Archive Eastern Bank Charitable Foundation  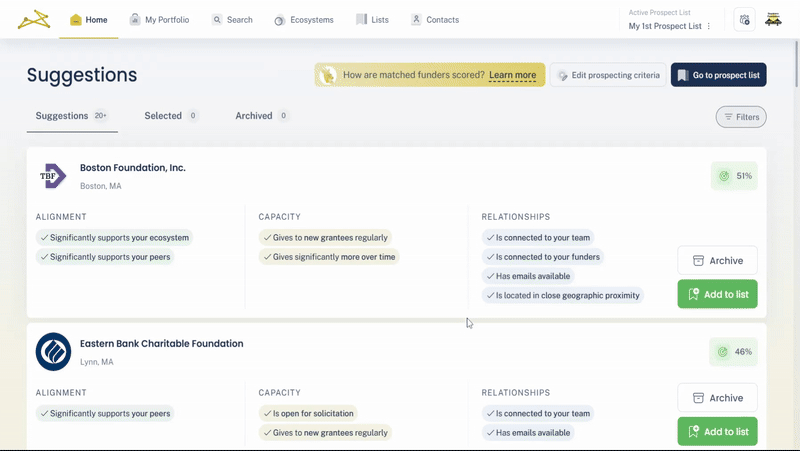(717, 398)
